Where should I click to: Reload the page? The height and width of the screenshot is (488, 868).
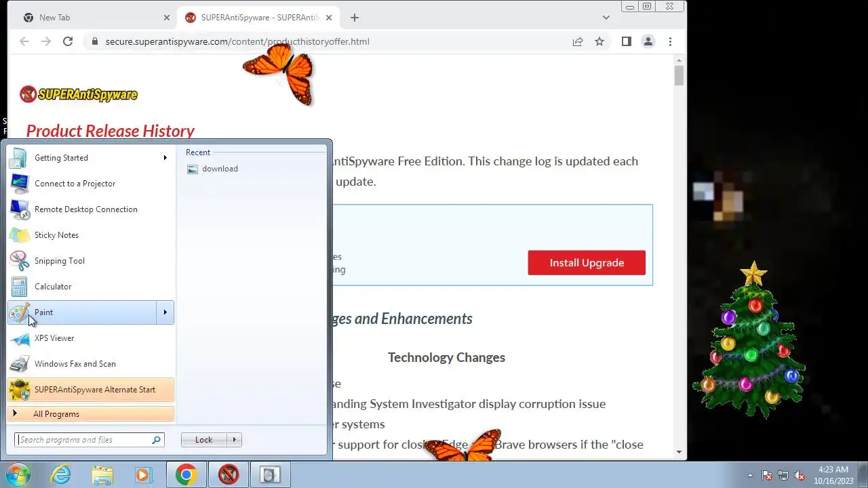point(68,41)
